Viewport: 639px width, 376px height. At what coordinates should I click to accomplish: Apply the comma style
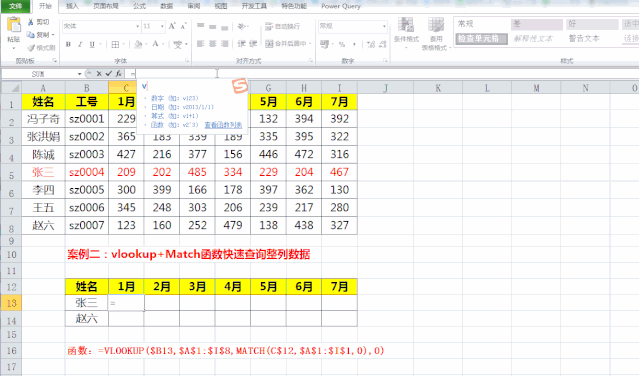point(354,44)
